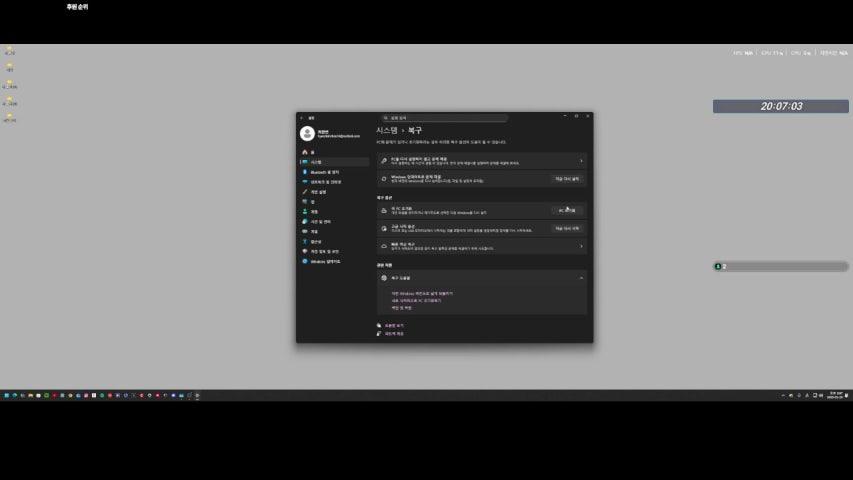Go to Time & language settings

(x=334, y=221)
